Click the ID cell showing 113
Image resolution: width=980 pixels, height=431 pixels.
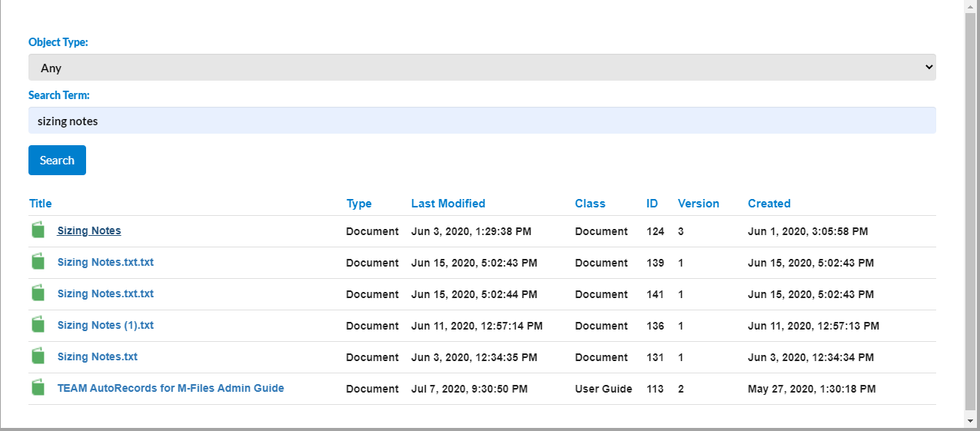pos(655,389)
